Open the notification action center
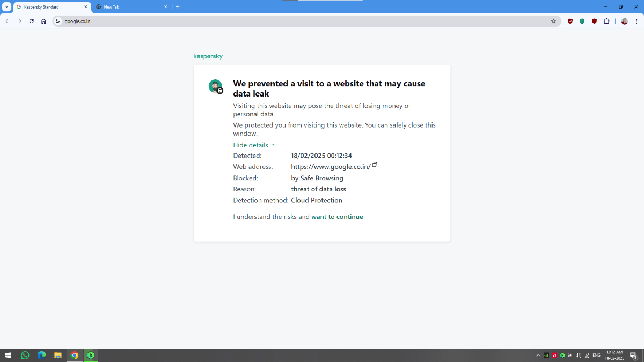Image resolution: width=644 pixels, height=362 pixels. pos(633,355)
